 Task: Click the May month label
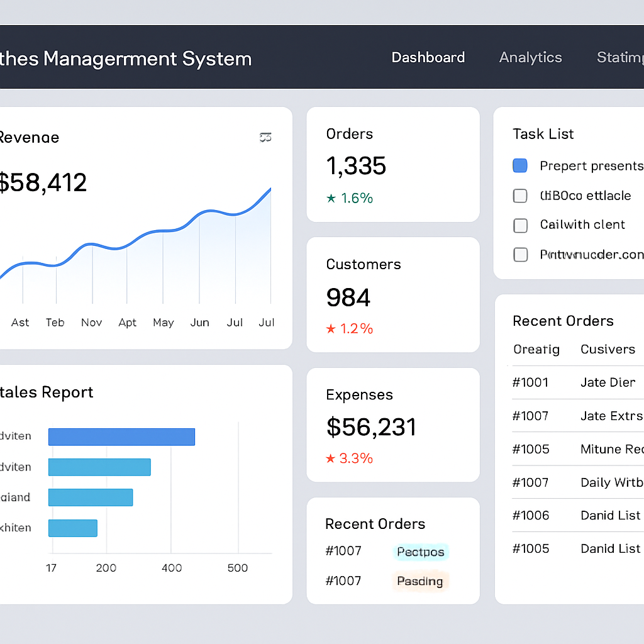coord(164,323)
